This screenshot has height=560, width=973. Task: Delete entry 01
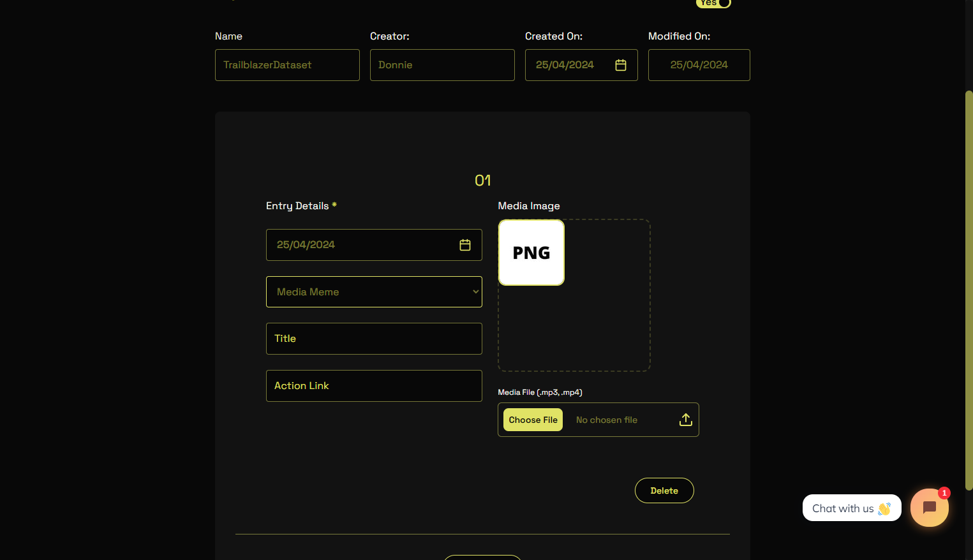[x=664, y=490]
